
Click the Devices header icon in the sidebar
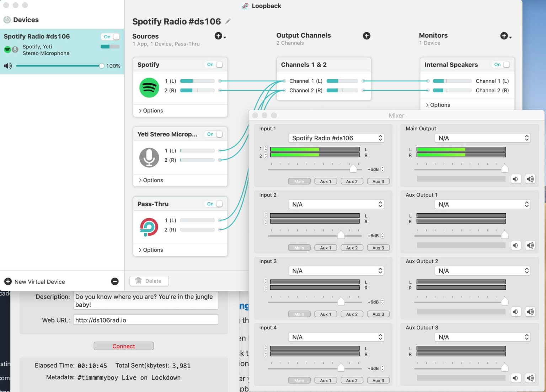[x=7, y=20]
